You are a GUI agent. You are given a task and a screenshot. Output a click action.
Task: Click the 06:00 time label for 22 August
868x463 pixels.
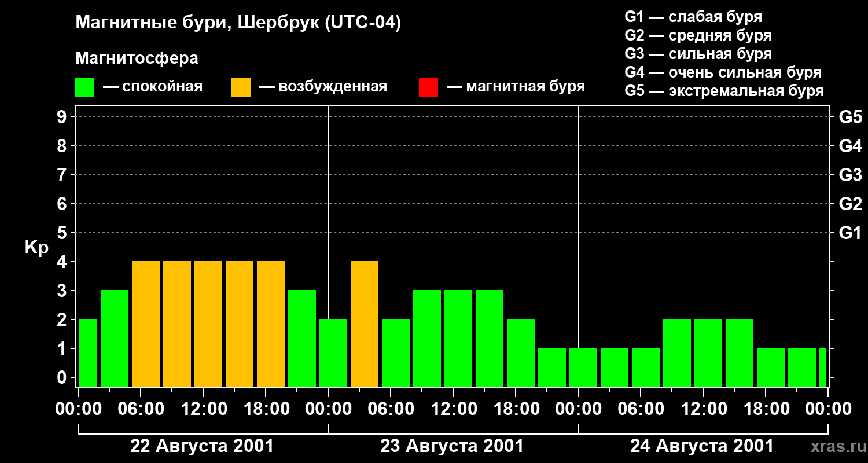pos(141,409)
